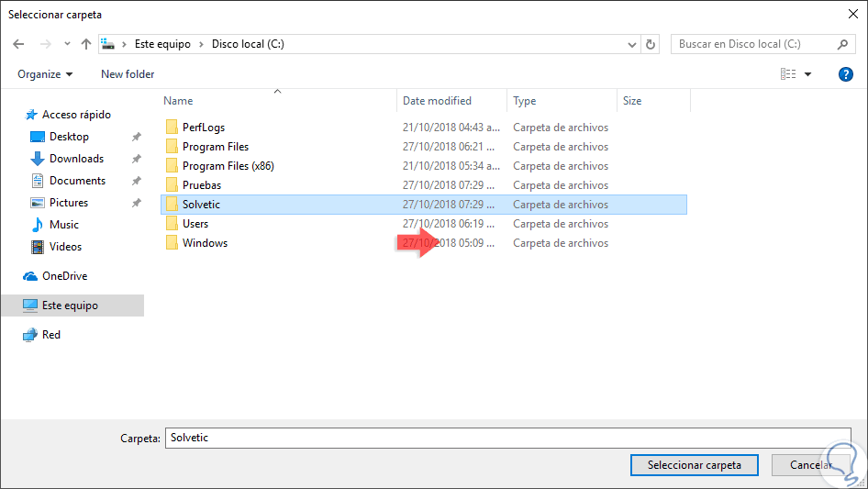The height and width of the screenshot is (489, 868).
Task: Refresh the current folder location
Action: (x=651, y=44)
